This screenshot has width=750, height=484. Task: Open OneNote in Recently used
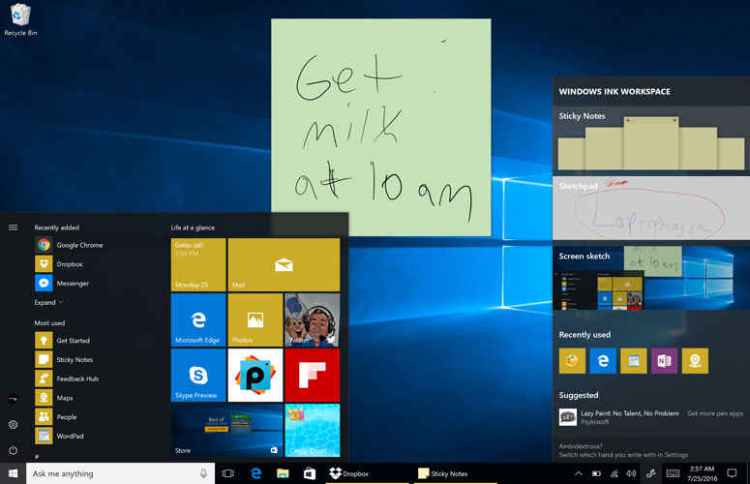pos(664,361)
